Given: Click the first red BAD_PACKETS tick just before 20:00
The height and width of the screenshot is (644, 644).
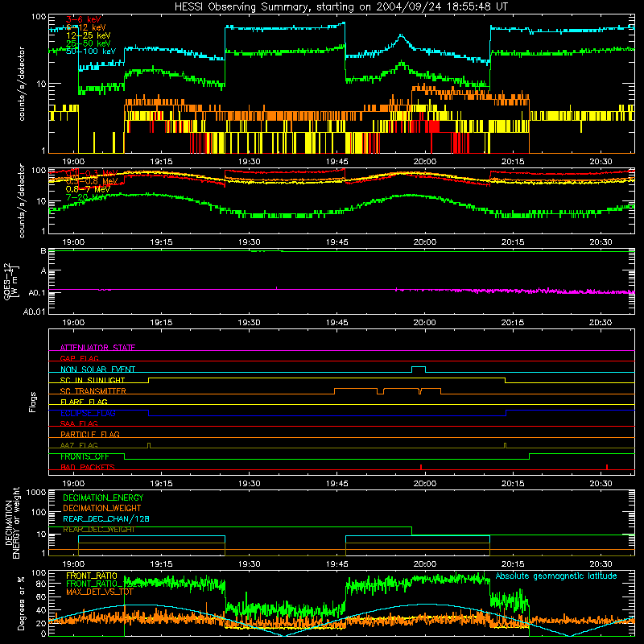Looking at the screenshot, I should [421, 467].
